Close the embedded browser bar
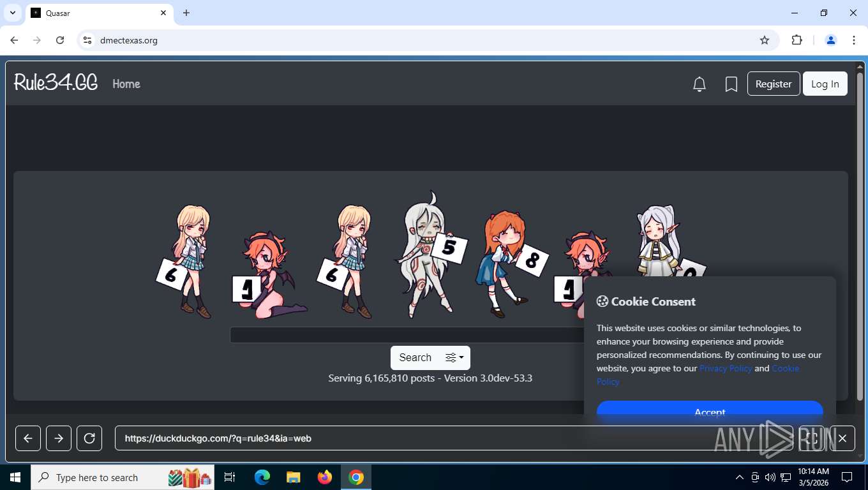 click(x=842, y=438)
